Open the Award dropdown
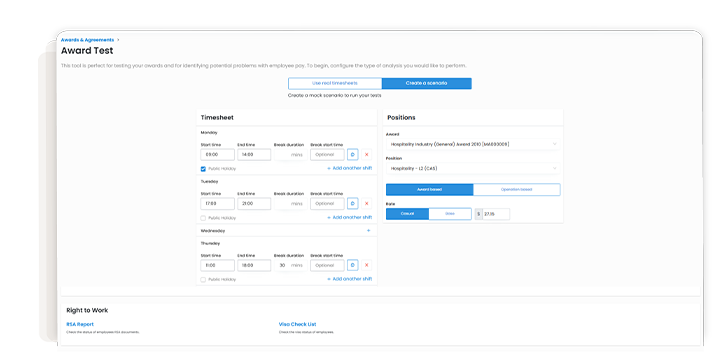 coord(473,144)
